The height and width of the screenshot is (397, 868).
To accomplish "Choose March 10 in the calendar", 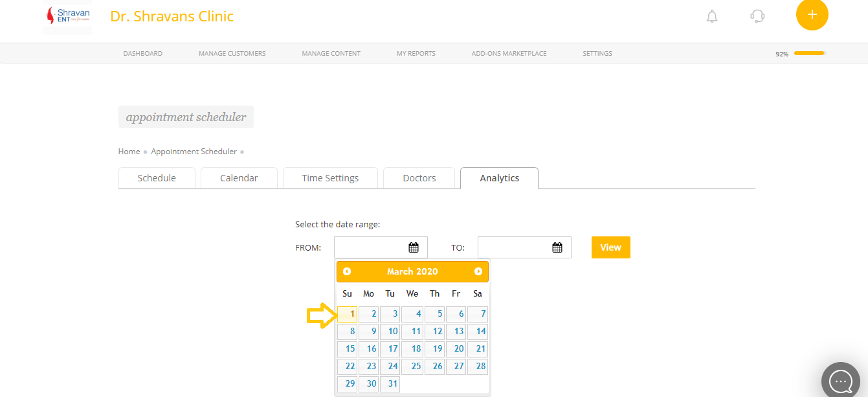I will (390, 332).
